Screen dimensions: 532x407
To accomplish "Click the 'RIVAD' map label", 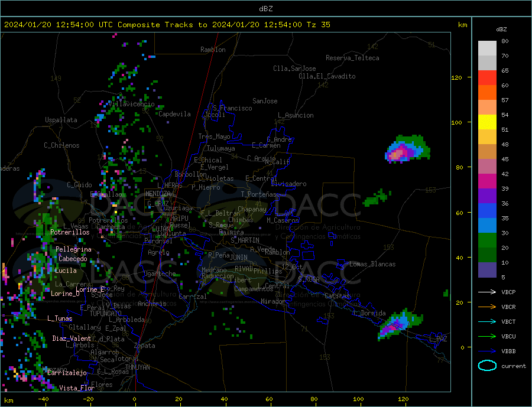I will (244, 269).
